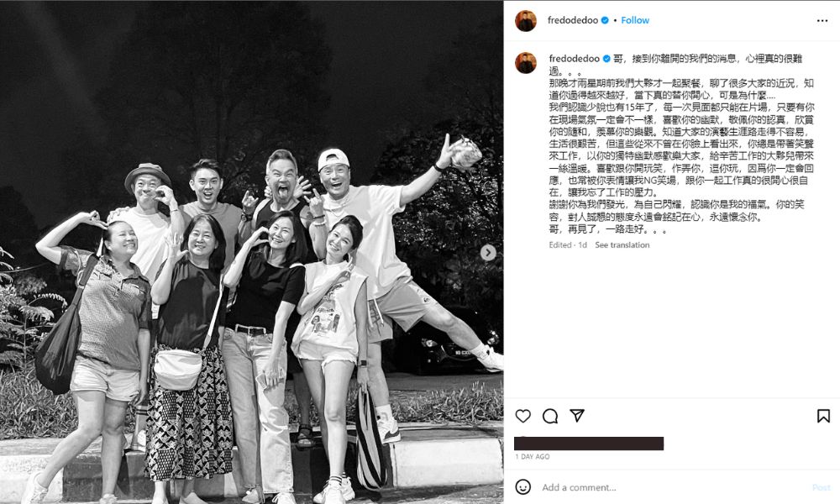Like the post with the heart icon

(x=522, y=416)
